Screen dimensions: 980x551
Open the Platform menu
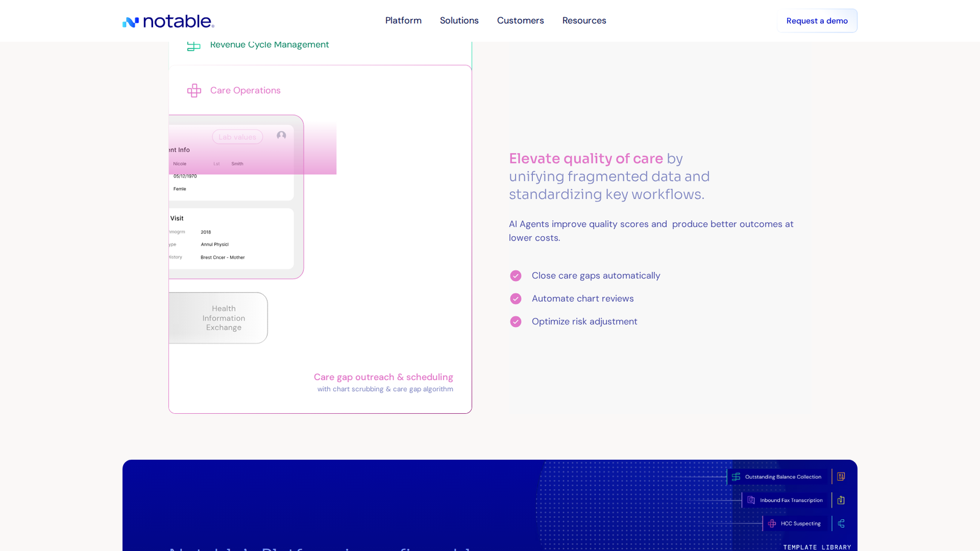click(x=403, y=20)
